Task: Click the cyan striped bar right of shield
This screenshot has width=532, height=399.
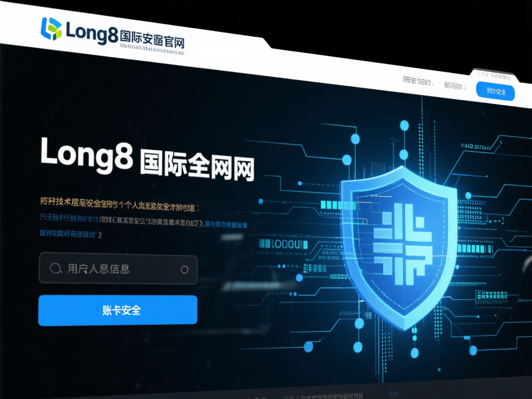Action: click(475, 248)
